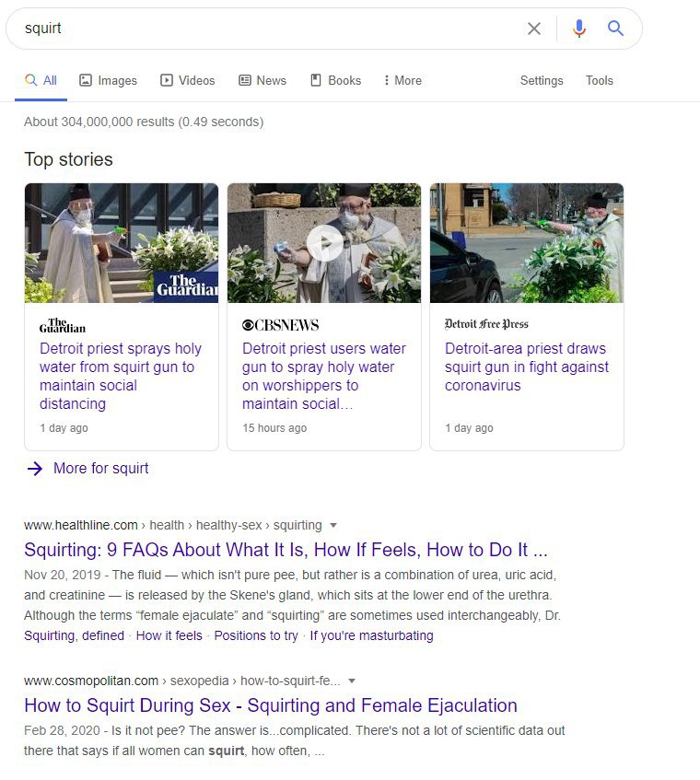The image size is (700, 780).
Task: Click the Feb 28, 2020 result snippet
Action: point(295,740)
